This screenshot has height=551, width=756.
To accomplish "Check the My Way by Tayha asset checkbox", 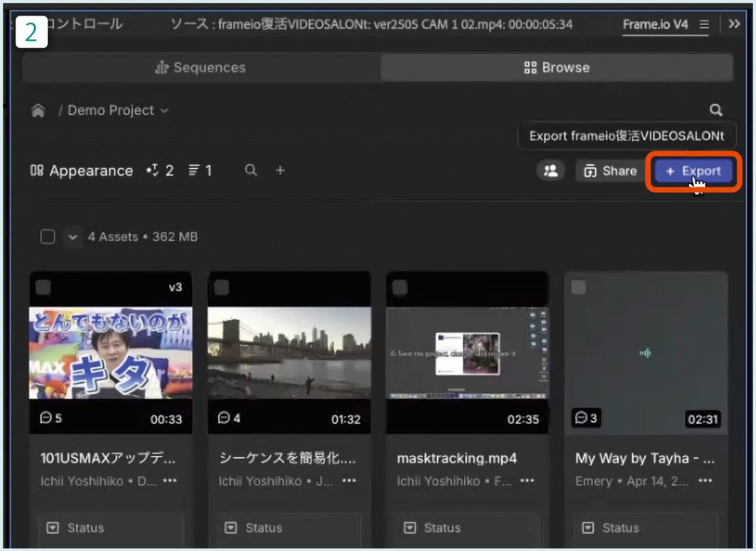I will [x=579, y=287].
